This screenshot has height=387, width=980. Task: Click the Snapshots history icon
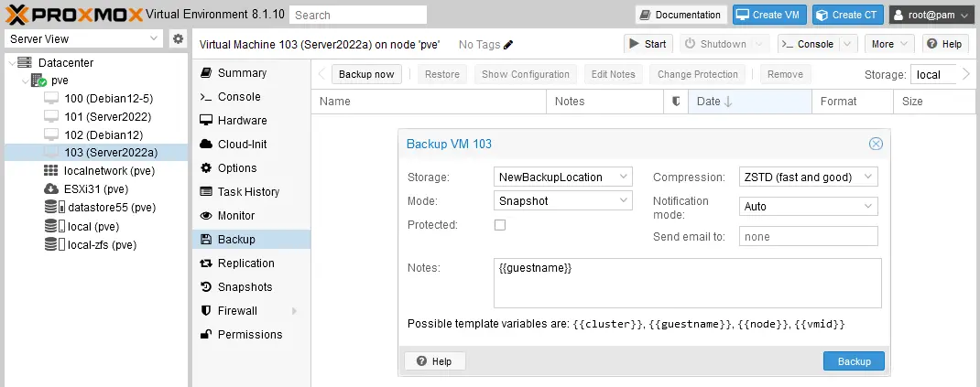(x=206, y=287)
